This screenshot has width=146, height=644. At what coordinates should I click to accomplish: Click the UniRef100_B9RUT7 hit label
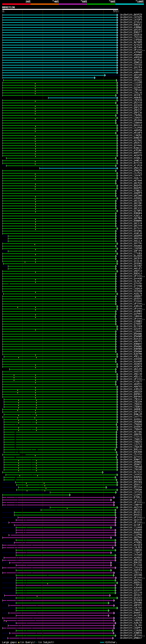[x=131, y=32]
